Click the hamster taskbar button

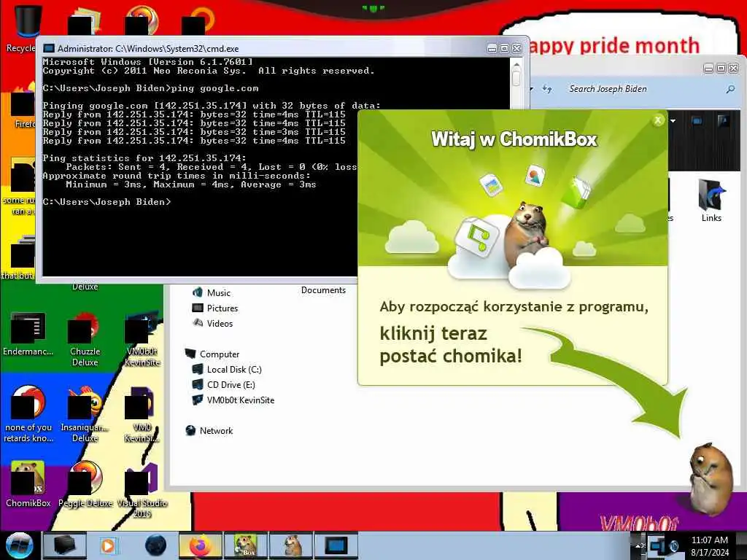click(x=291, y=545)
